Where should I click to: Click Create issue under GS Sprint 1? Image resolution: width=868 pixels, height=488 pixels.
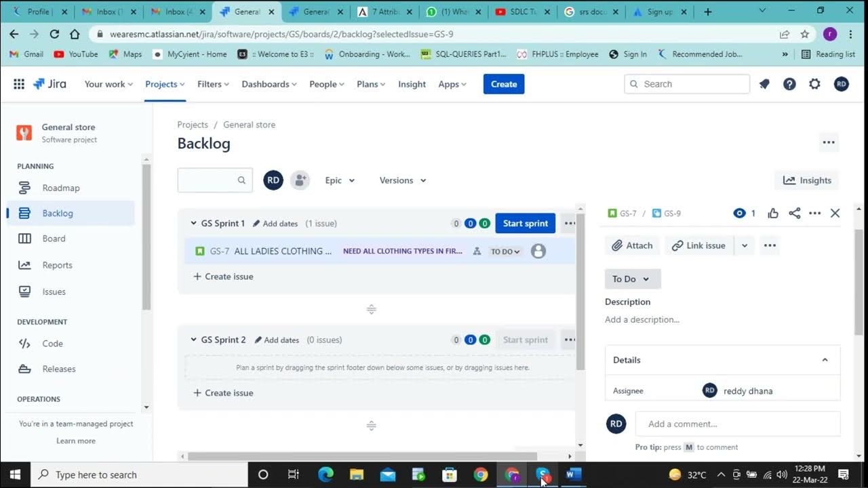(x=223, y=277)
